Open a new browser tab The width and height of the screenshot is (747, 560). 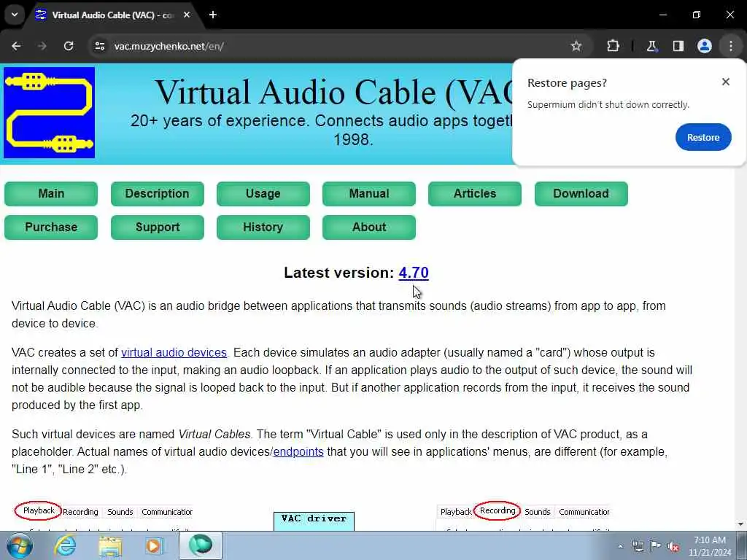(213, 15)
